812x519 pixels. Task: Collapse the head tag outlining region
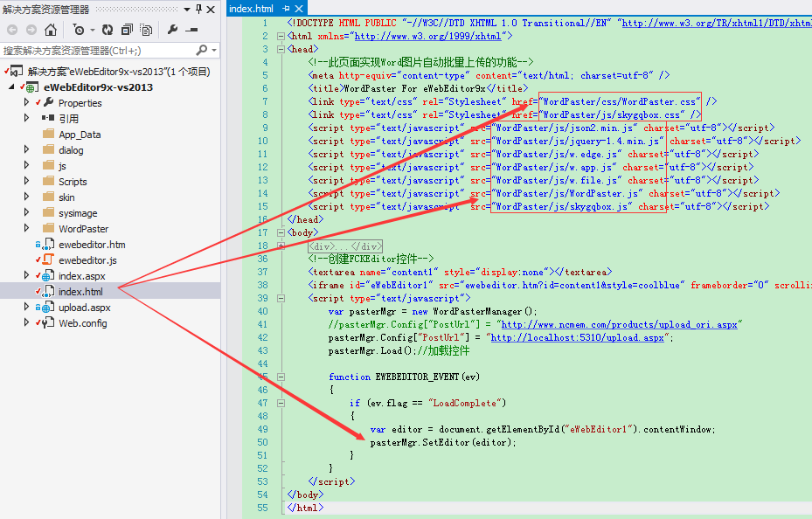(281, 49)
